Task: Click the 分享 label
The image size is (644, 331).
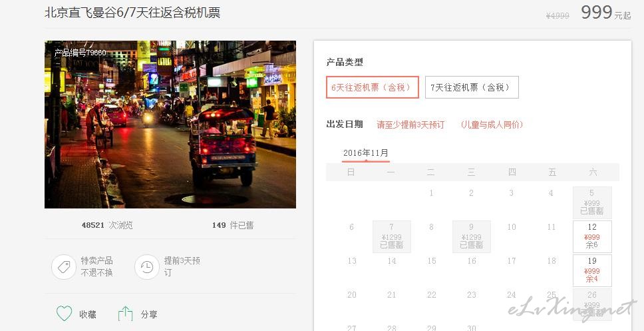Action: 149,314
